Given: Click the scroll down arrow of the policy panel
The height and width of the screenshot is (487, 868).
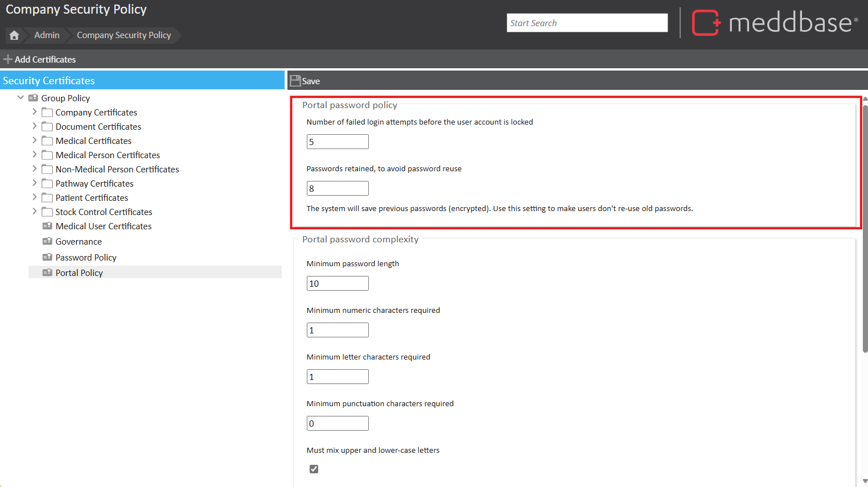Looking at the screenshot, I should [865, 481].
